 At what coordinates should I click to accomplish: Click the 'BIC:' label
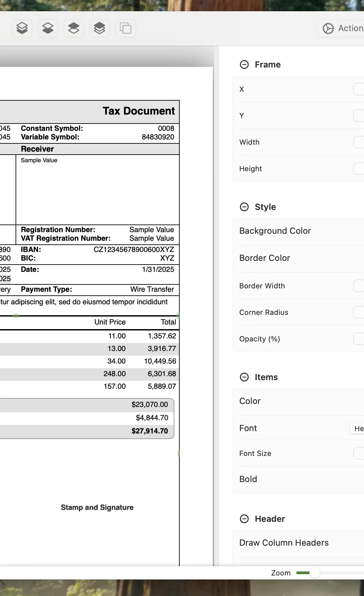coord(28,258)
